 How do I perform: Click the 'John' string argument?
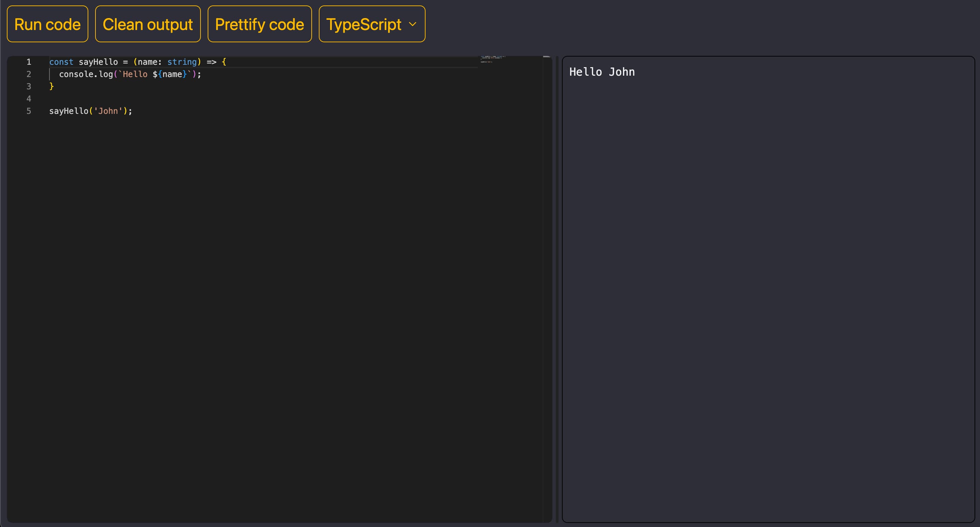[x=108, y=111]
